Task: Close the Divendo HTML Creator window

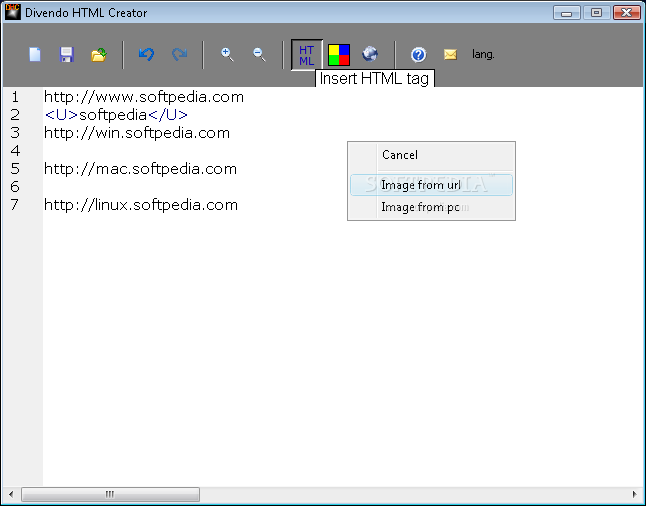Action: 627,13
